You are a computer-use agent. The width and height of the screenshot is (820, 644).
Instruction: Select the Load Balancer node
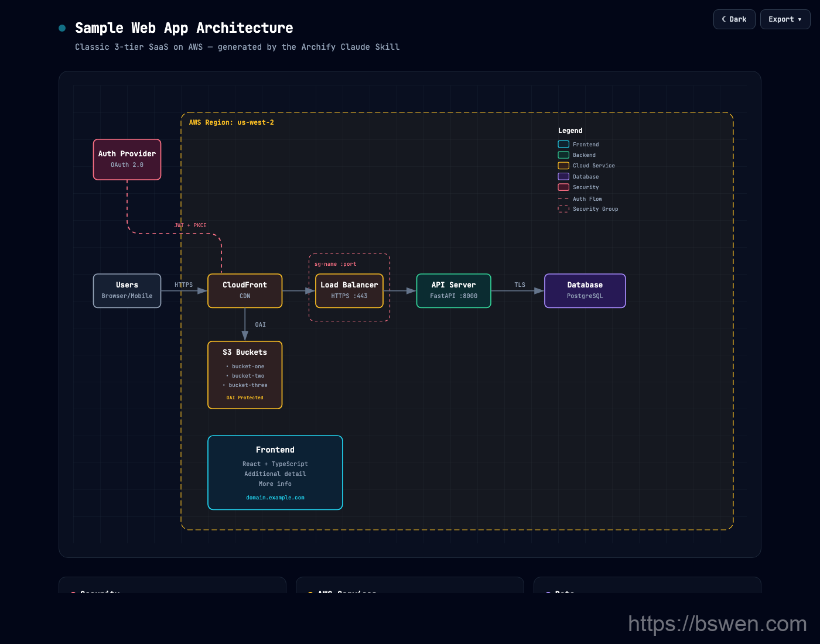coord(349,290)
